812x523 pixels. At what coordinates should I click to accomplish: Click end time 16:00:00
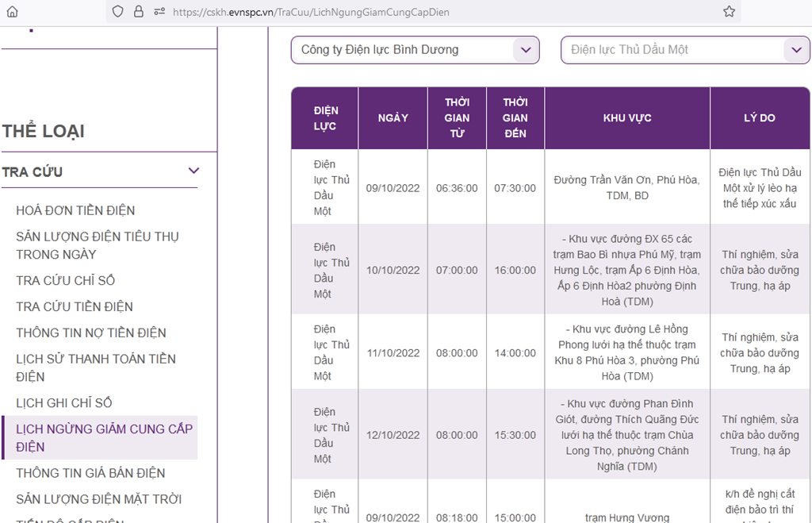tap(515, 270)
